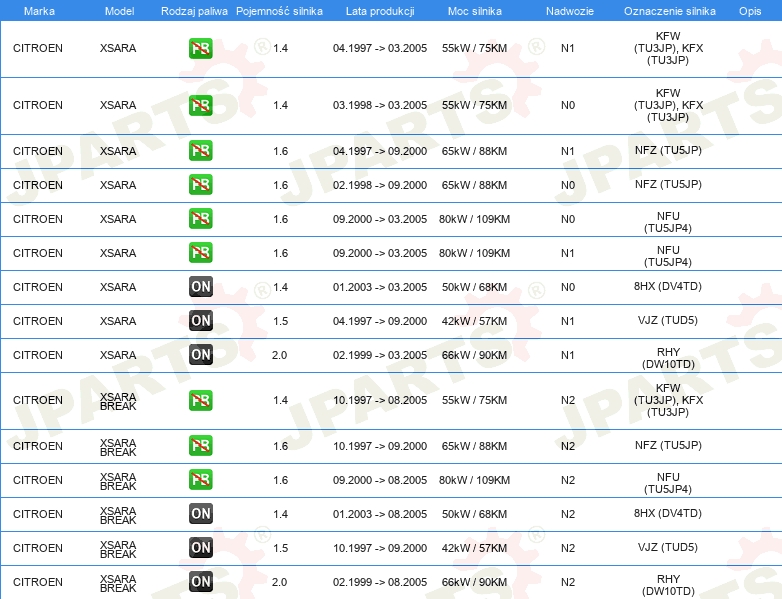The image size is (782, 599).
Task: Select the date range 04.1997 -> 03.2005
Action: point(380,48)
